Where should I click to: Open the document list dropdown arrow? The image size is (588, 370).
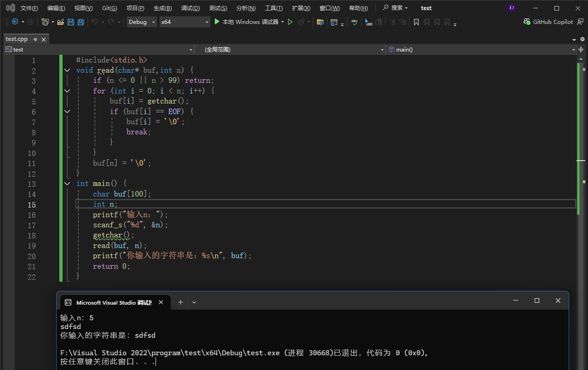point(575,40)
